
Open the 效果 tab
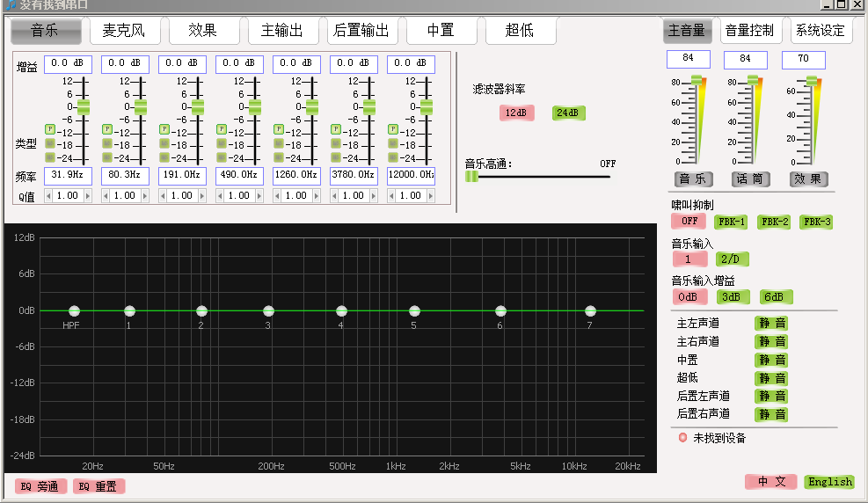204,31
